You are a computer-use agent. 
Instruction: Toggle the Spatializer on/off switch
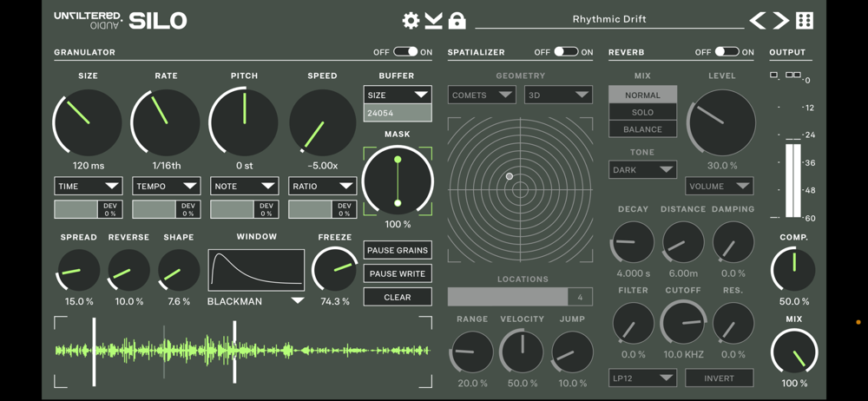566,52
